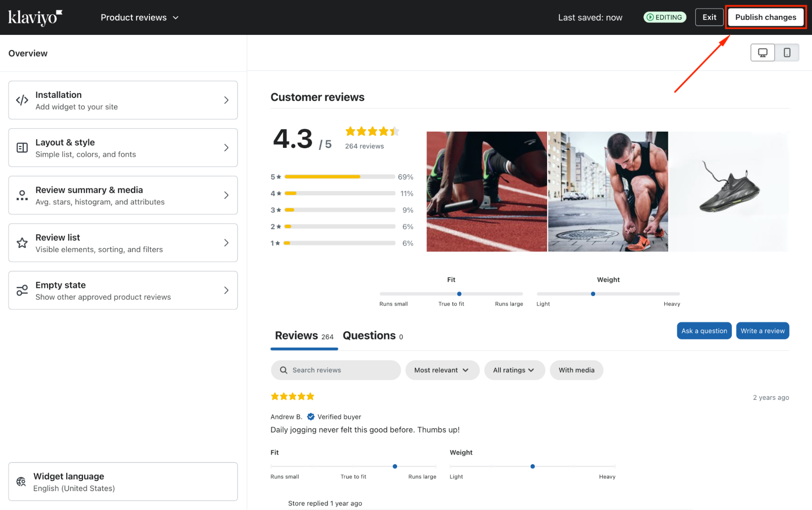This screenshot has width=812, height=510.
Task: Open the All ratings filter dropdown
Action: click(514, 370)
